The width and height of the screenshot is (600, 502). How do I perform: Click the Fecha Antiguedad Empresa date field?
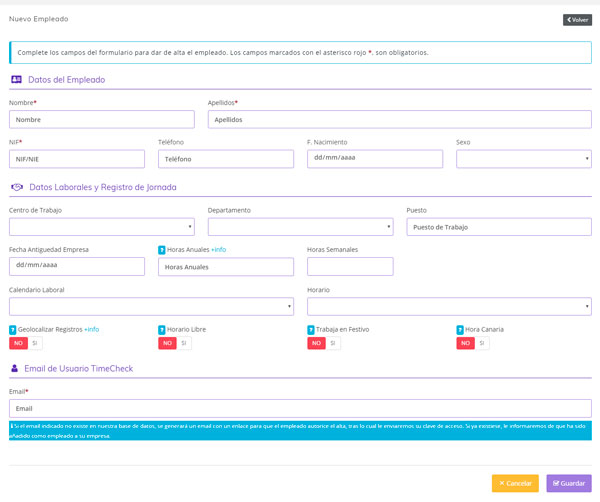click(x=77, y=266)
